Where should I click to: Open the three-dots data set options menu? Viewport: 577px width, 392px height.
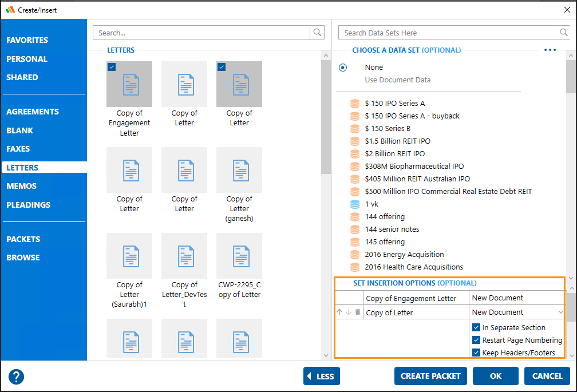click(x=550, y=50)
